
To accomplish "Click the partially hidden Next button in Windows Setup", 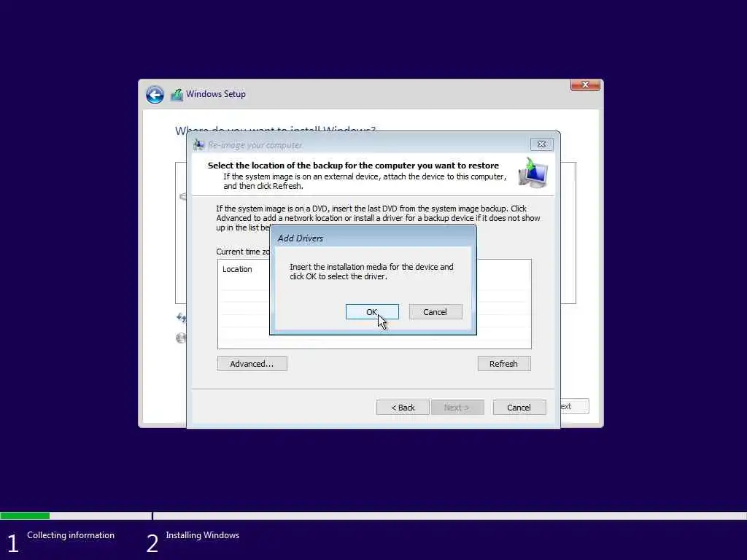I will 575,406.
